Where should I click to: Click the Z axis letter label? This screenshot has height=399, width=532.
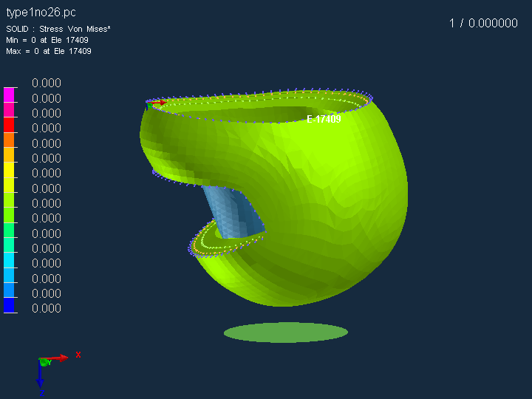click(x=42, y=393)
